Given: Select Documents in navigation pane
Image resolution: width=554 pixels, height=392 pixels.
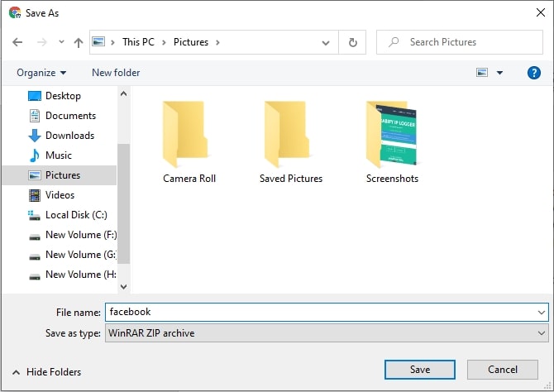Looking at the screenshot, I should (x=70, y=116).
